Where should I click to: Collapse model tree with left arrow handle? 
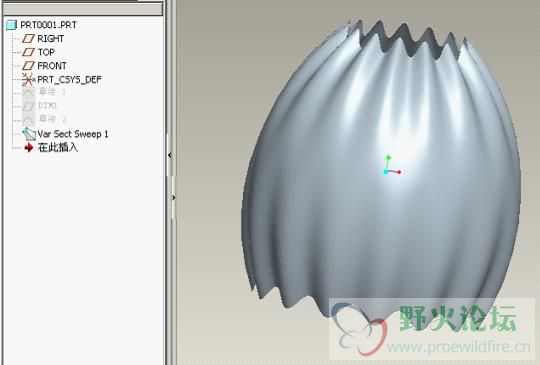point(170,155)
